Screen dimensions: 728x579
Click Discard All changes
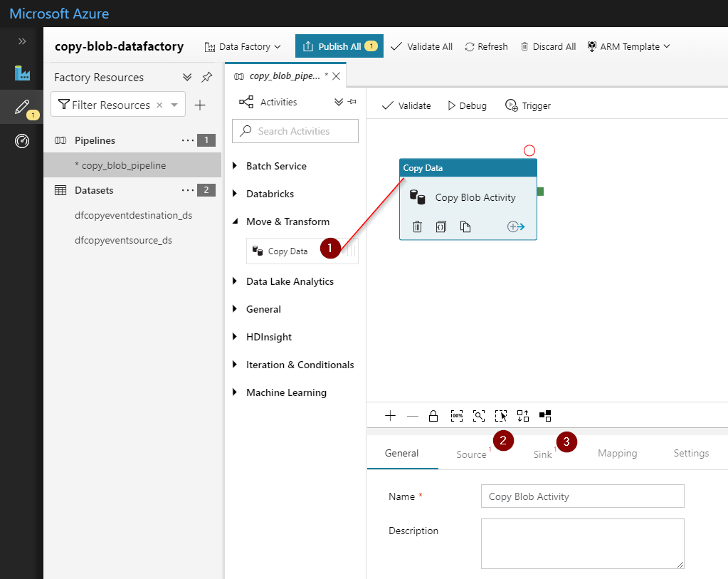point(548,46)
